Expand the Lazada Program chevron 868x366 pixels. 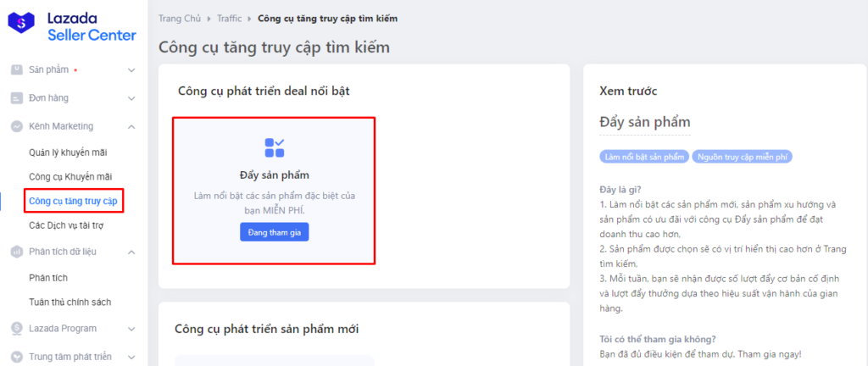131,328
